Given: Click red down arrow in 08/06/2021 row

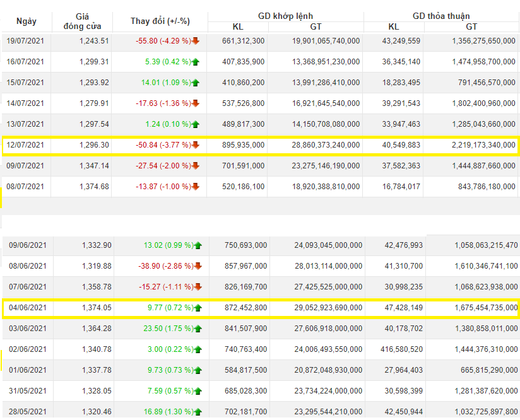Looking at the screenshot, I should coord(198,266).
